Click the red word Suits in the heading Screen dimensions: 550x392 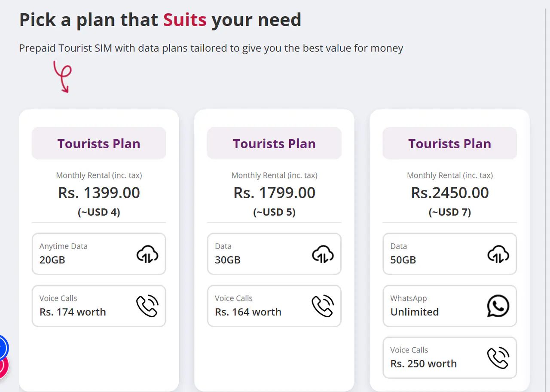(185, 20)
